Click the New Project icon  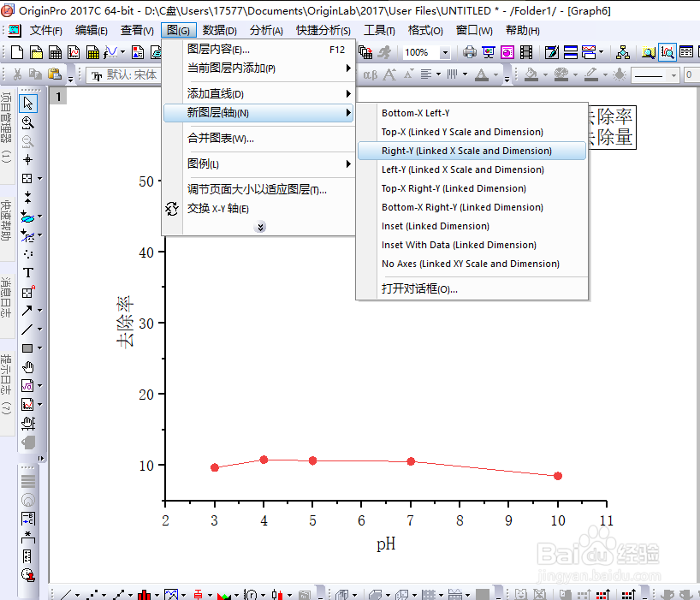pos(17,52)
